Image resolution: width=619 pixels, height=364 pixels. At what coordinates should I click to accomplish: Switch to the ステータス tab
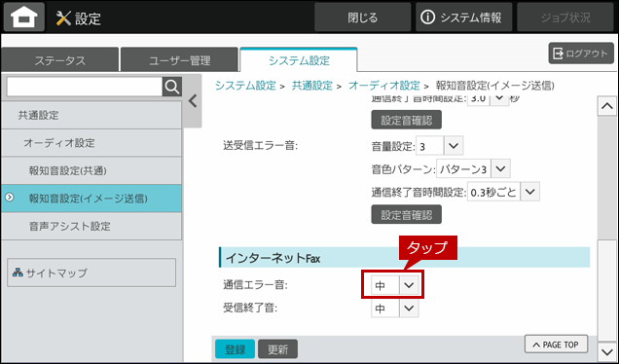pyautogui.click(x=60, y=60)
